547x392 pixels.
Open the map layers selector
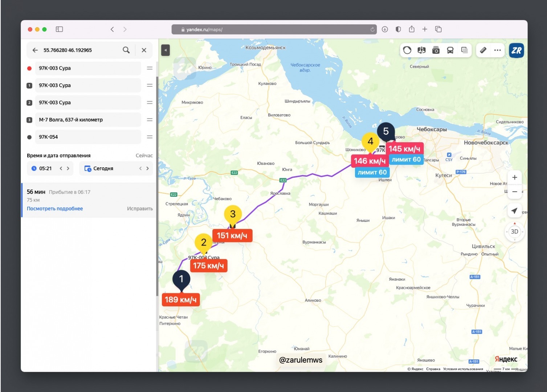click(464, 50)
